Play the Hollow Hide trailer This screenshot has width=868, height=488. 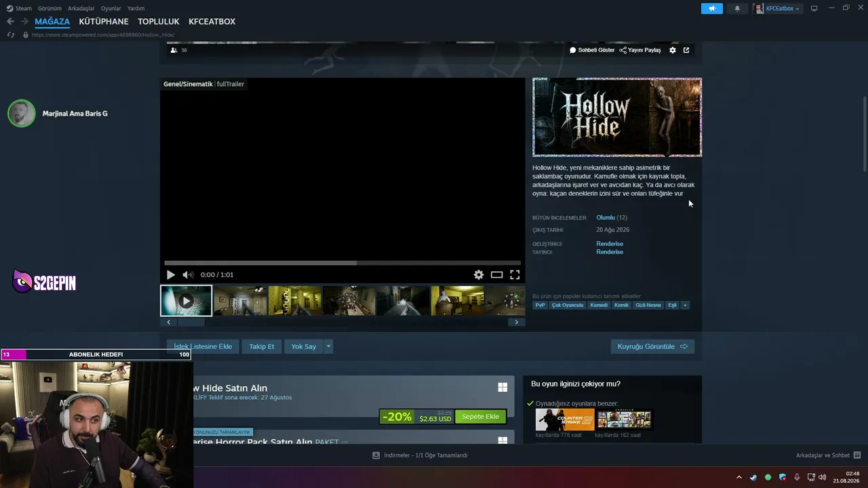coord(171,274)
